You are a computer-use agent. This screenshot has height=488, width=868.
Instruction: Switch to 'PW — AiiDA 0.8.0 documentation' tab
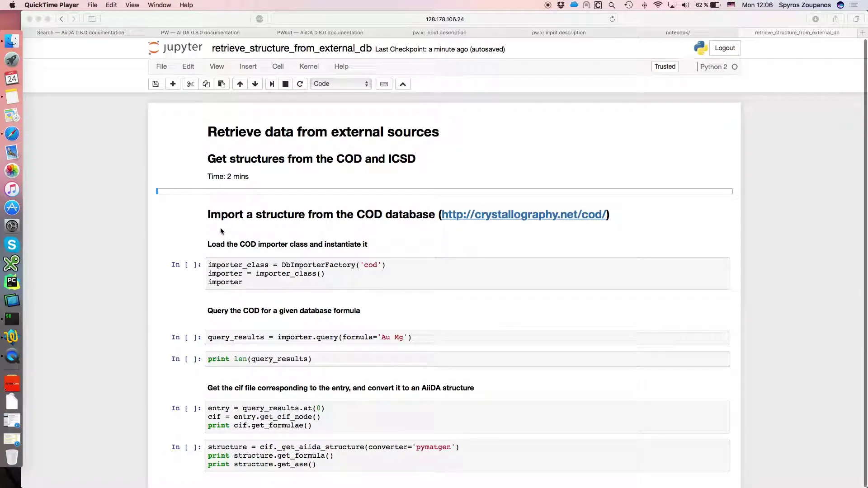[200, 33]
